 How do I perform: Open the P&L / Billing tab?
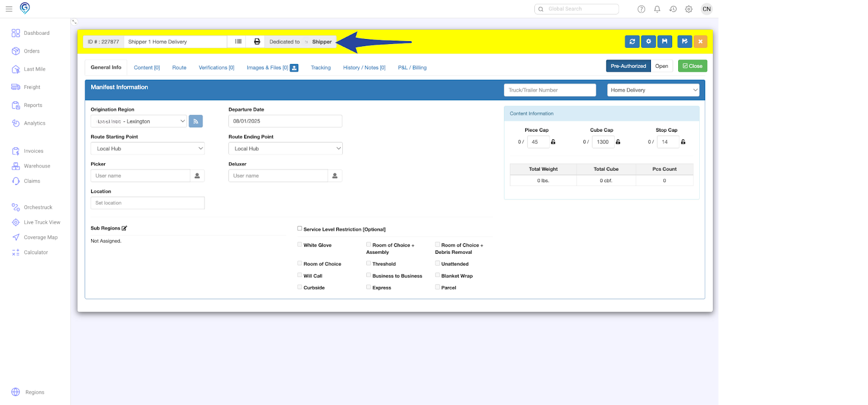tap(412, 68)
